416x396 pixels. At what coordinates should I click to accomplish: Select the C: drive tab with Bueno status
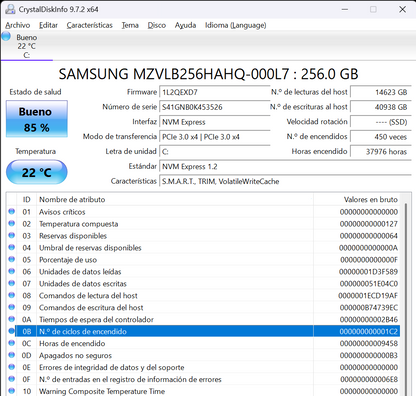(27, 46)
